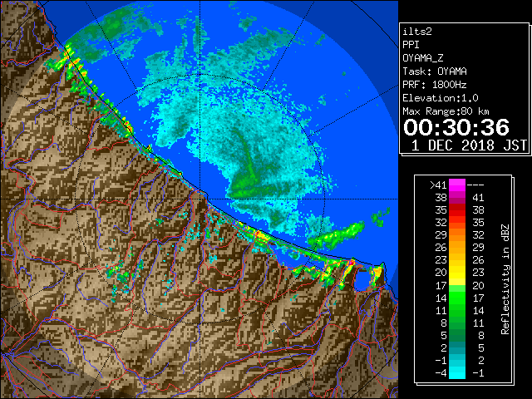Click the '-4' legend value
Image resolution: width=532 pixels, height=399 pixels.
(x=441, y=373)
